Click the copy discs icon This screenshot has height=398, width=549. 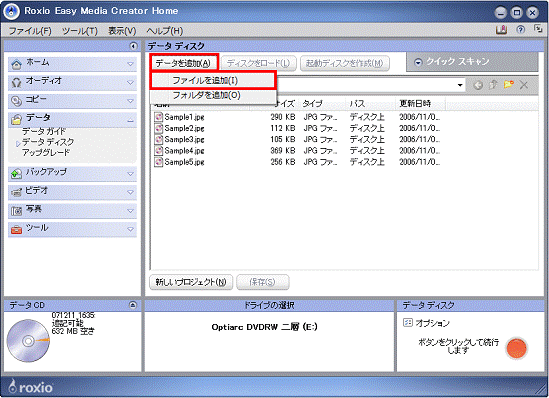tap(16, 101)
